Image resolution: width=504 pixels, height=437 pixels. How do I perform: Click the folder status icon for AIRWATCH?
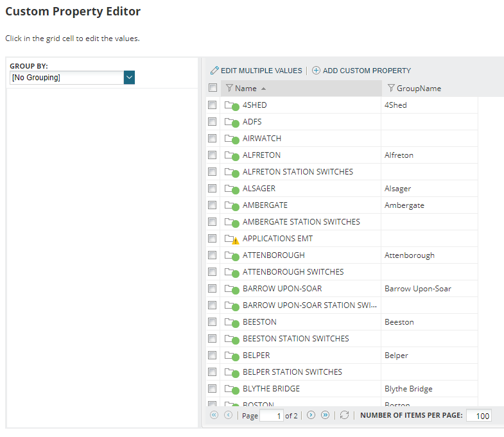pyautogui.click(x=232, y=139)
